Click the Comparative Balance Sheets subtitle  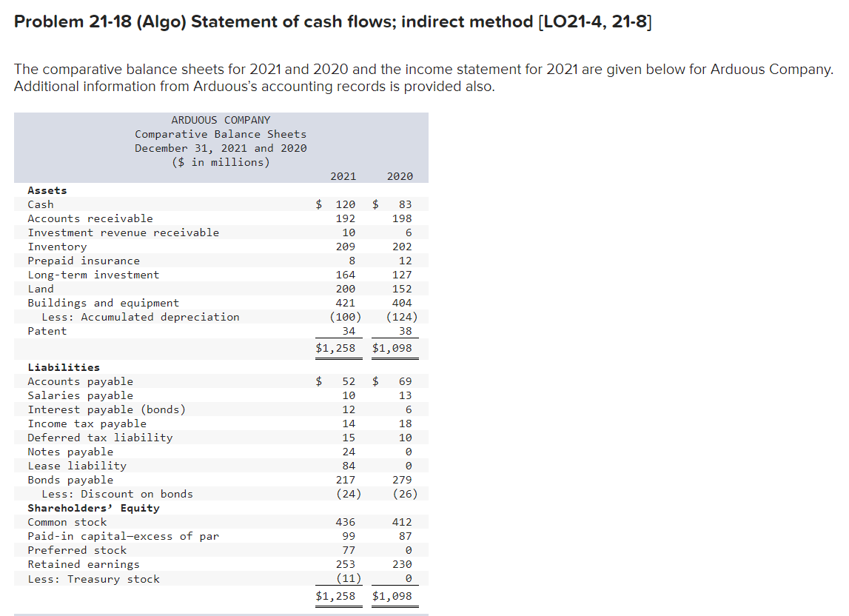click(220, 134)
